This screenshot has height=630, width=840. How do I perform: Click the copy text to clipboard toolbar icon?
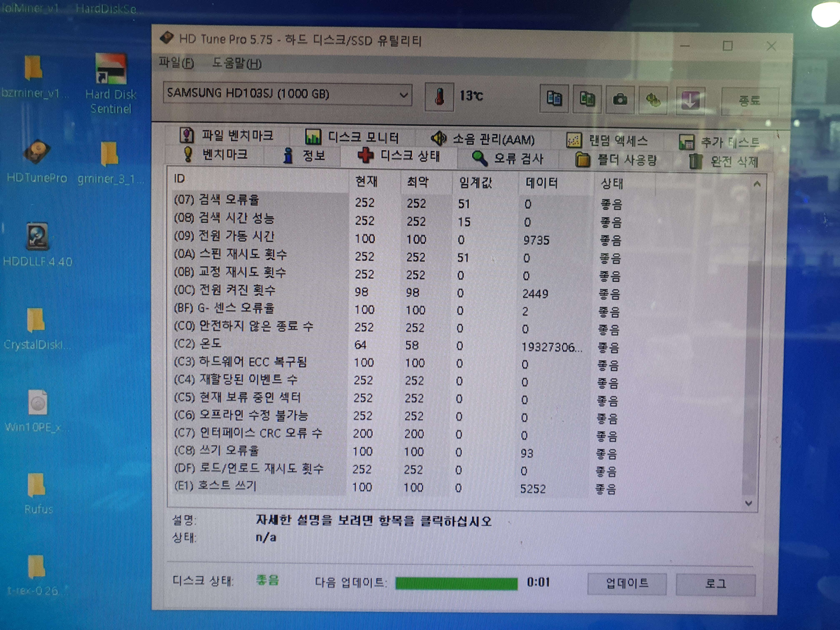click(x=554, y=99)
